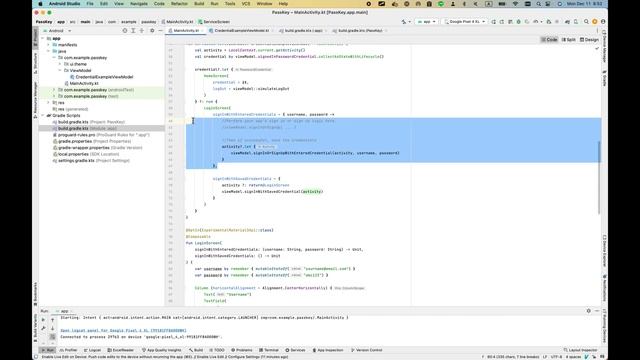Click the down arrow in Run panel

[53, 328]
